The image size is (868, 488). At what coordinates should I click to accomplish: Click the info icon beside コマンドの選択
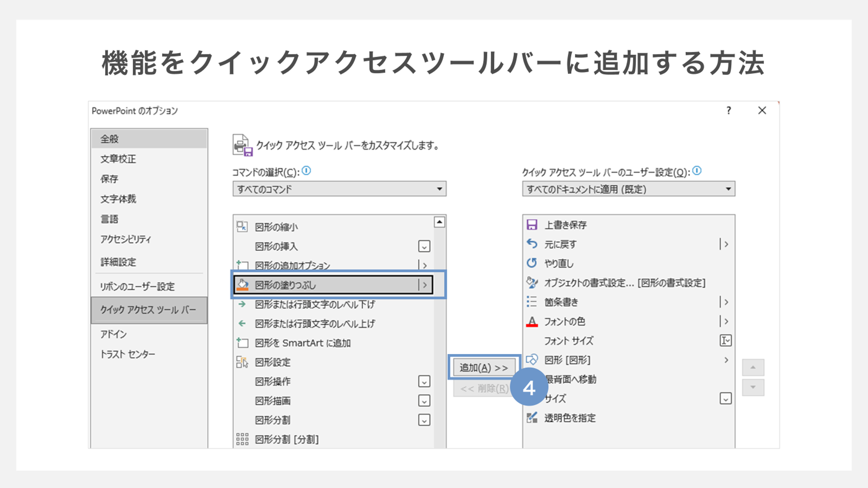coord(306,171)
